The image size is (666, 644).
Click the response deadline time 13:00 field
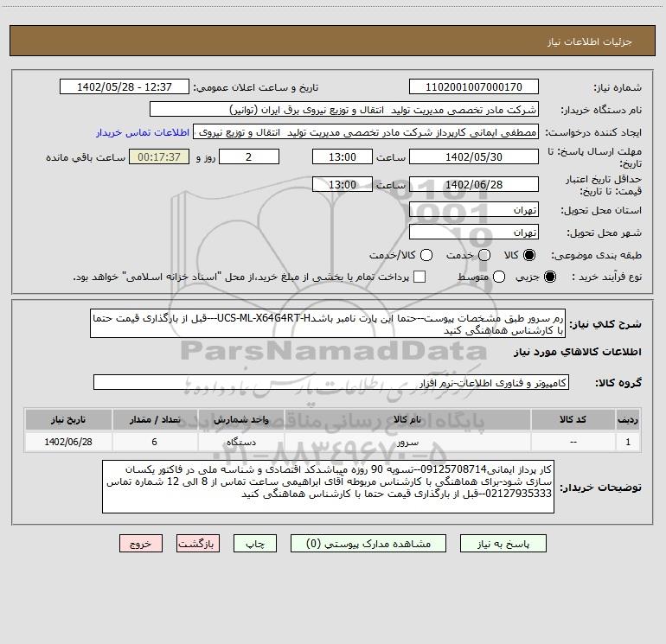coord(343,156)
